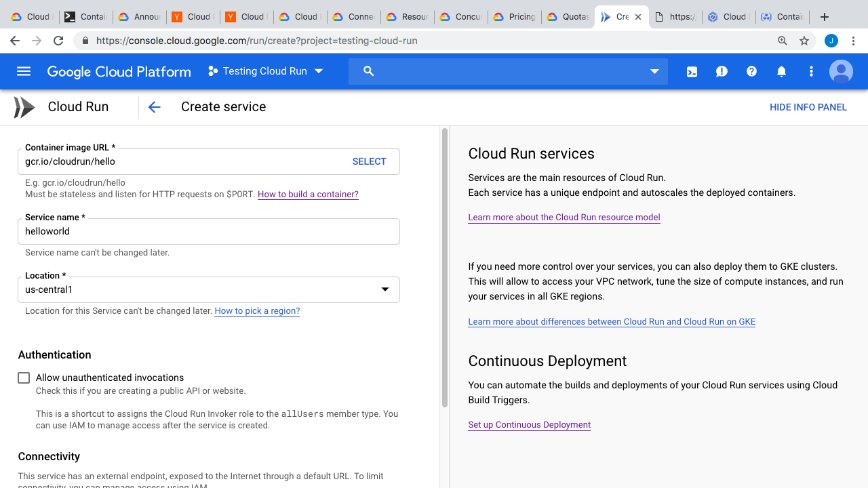Click browser back button

pyautogui.click(x=15, y=41)
